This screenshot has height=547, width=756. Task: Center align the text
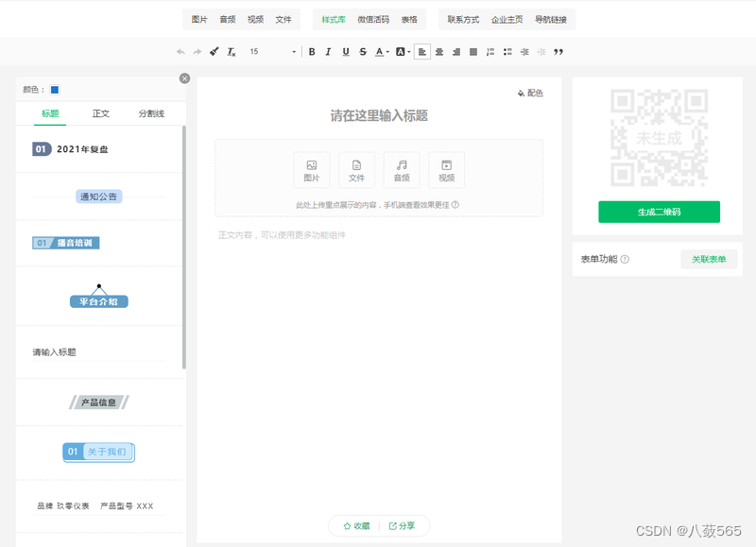(x=439, y=52)
